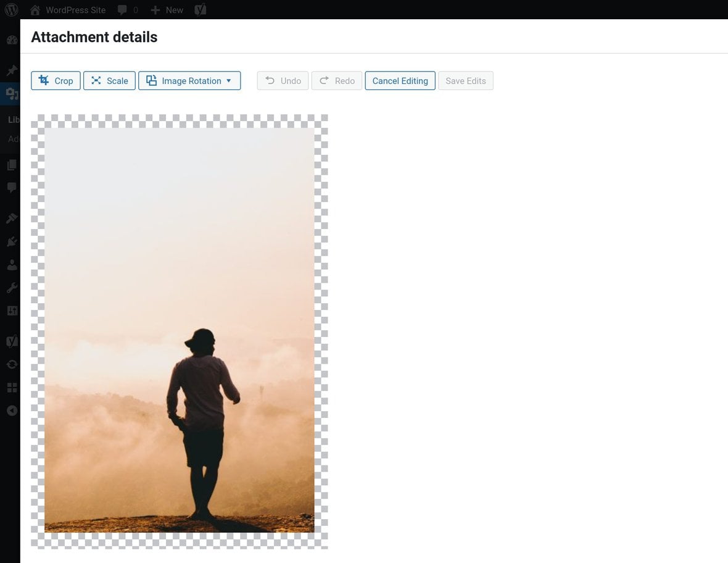Open the Users icon in sidebar
The height and width of the screenshot is (563, 728).
[12, 265]
